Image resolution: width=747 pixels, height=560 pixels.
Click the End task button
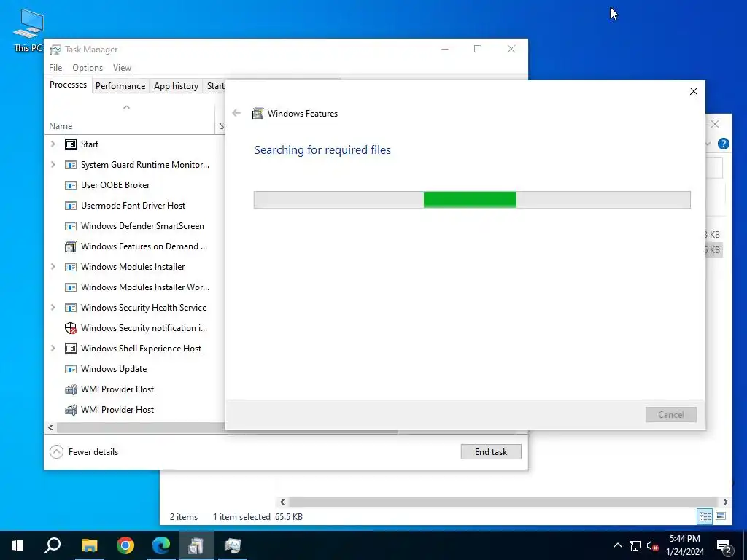491,452
